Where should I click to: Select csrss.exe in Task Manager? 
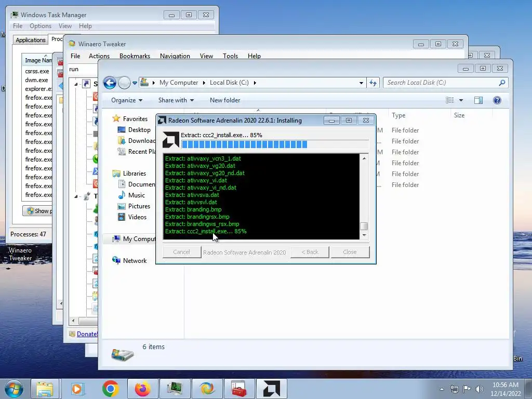pyautogui.click(x=37, y=71)
